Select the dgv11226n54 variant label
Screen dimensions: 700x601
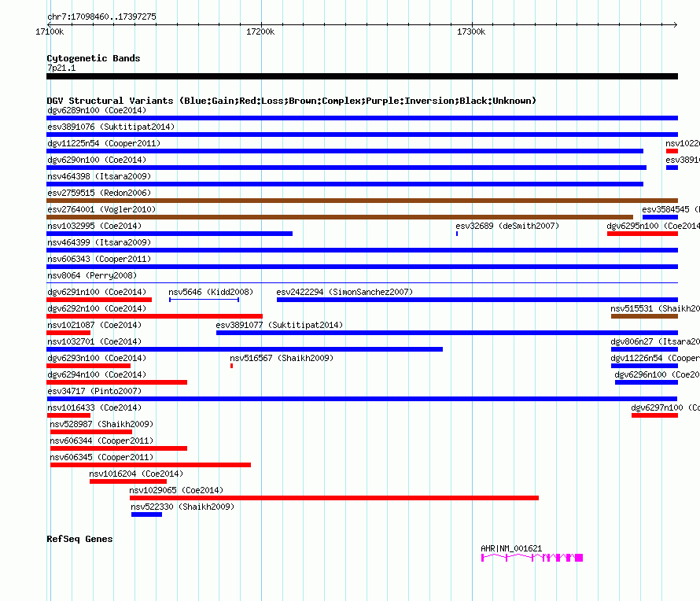(655, 358)
